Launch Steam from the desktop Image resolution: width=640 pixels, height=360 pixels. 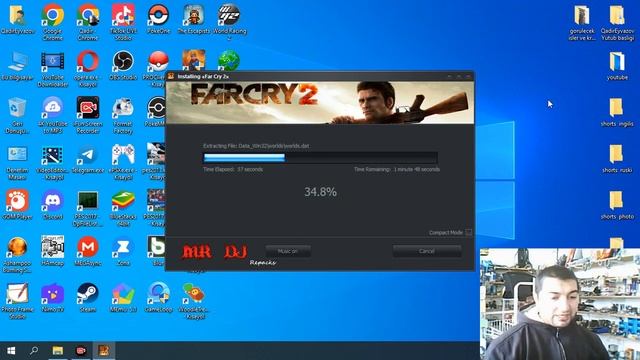point(88,298)
